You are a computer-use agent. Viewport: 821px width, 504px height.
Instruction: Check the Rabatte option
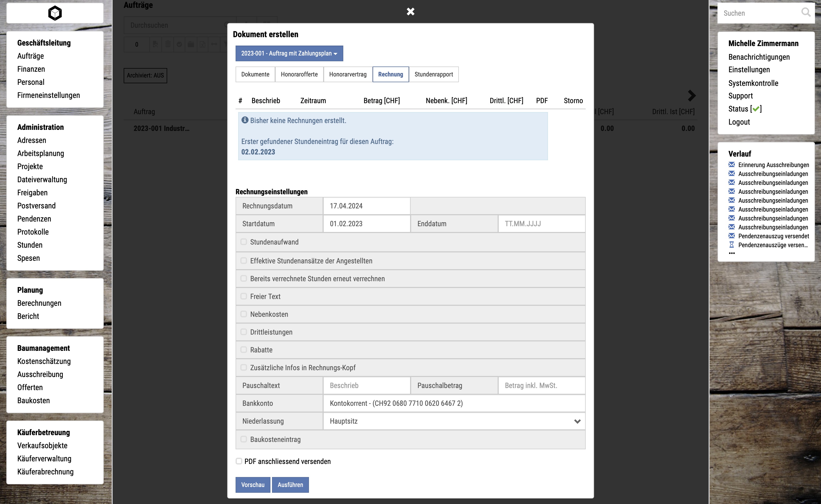(243, 349)
